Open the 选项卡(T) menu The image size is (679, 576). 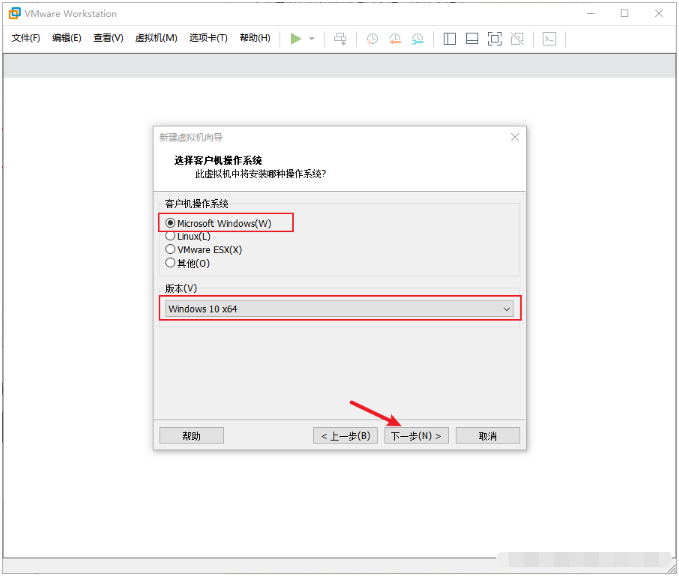208,38
